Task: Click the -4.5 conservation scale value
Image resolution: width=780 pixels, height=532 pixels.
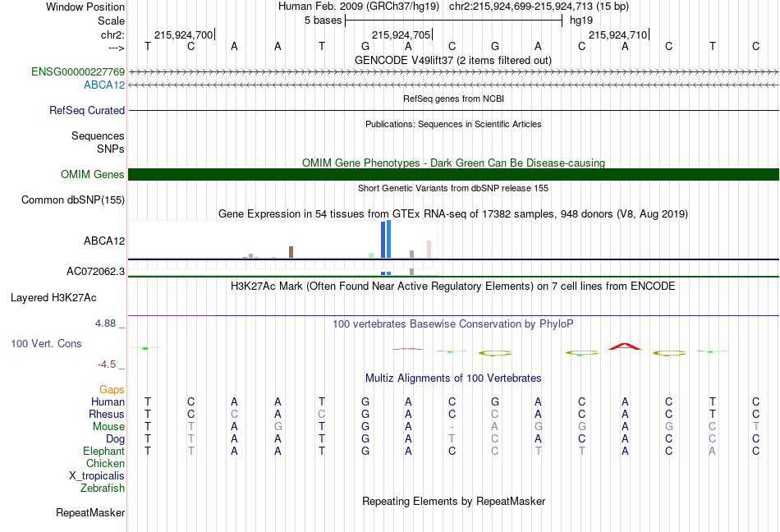Action: 107,365
